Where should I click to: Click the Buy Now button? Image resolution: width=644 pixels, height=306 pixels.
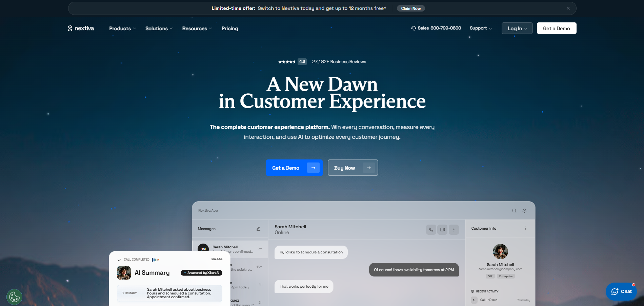click(353, 168)
